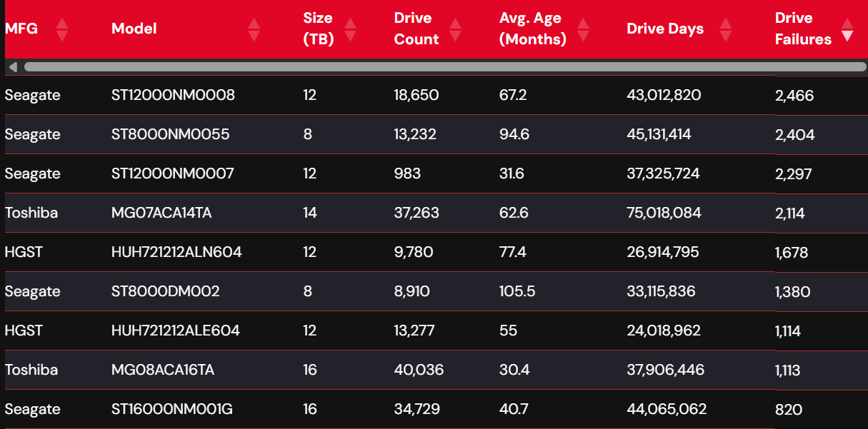The image size is (868, 429).
Task: Click the 40,036 drive count cell
Action: click(419, 370)
